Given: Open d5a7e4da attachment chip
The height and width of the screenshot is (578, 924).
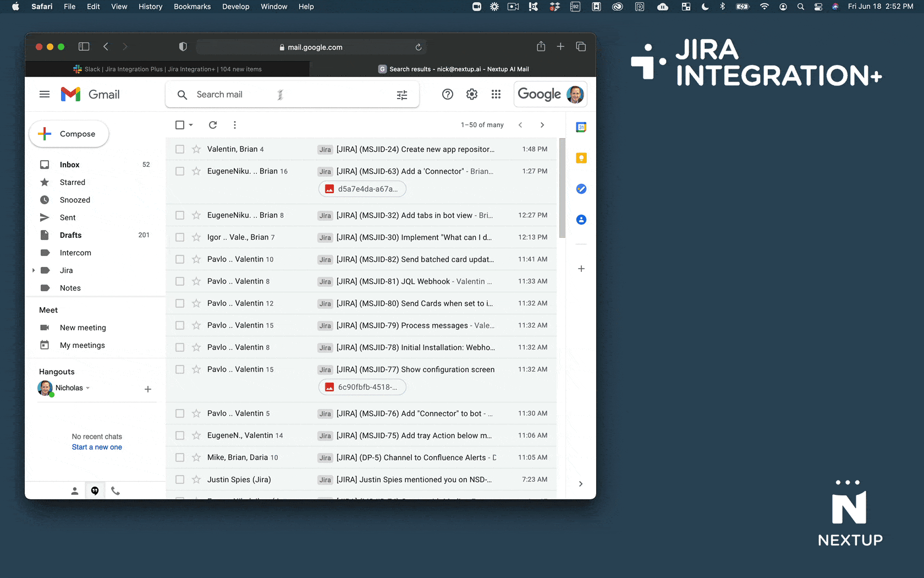Looking at the screenshot, I should click(362, 189).
